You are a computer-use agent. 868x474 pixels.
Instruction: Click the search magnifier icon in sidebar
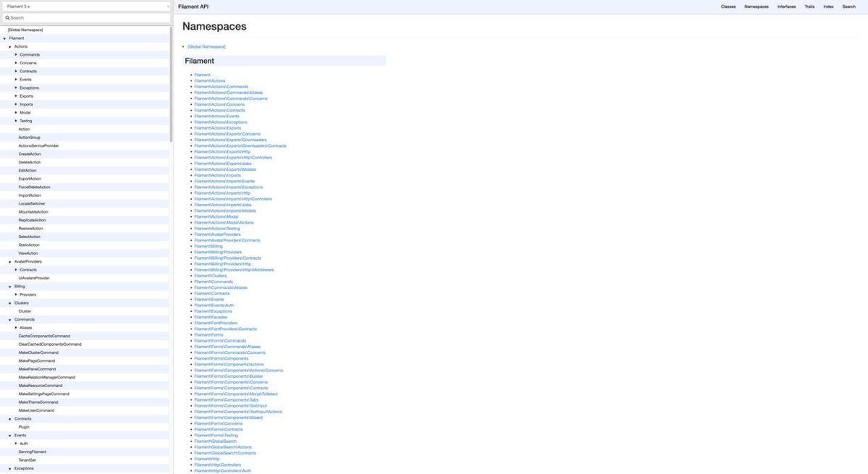pyautogui.click(x=7, y=18)
